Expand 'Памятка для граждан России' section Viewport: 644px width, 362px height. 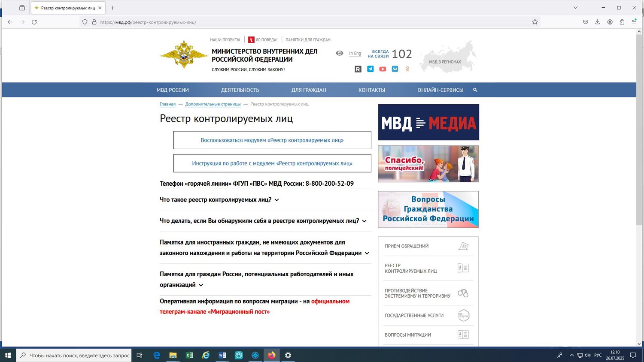click(x=256, y=279)
